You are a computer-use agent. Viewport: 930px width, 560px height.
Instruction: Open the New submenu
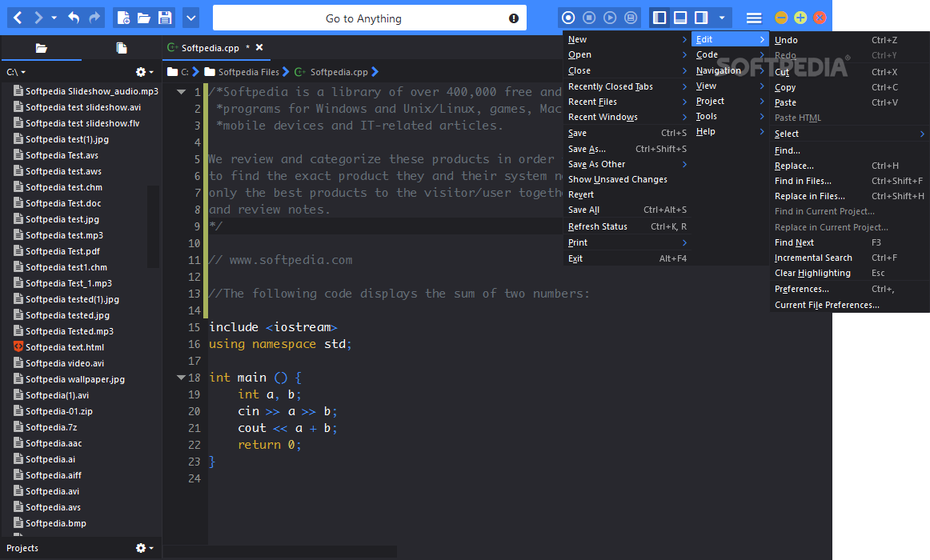627,39
